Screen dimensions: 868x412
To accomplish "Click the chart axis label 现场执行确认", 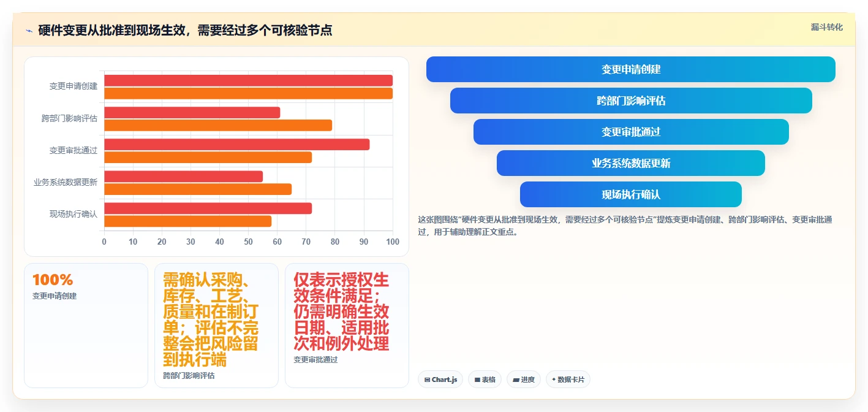I will 74,214.
